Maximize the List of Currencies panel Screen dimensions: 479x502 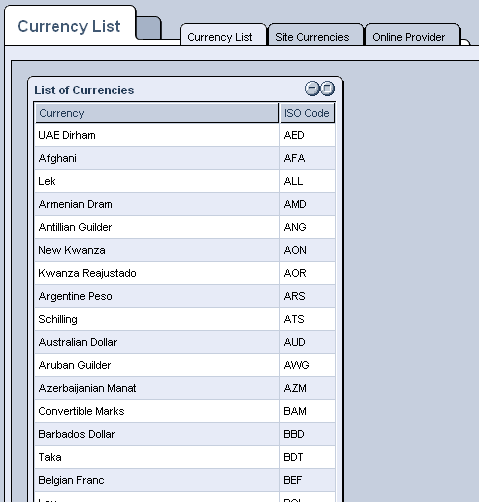tap(327, 89)
